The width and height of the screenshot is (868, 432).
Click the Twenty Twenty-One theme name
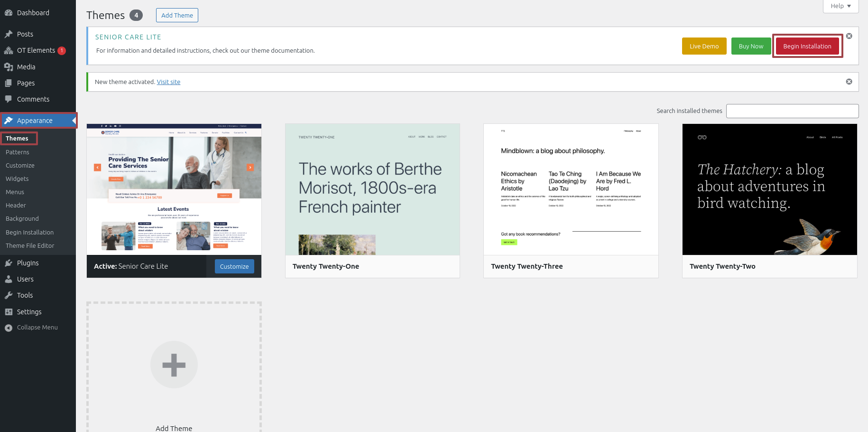326,266
